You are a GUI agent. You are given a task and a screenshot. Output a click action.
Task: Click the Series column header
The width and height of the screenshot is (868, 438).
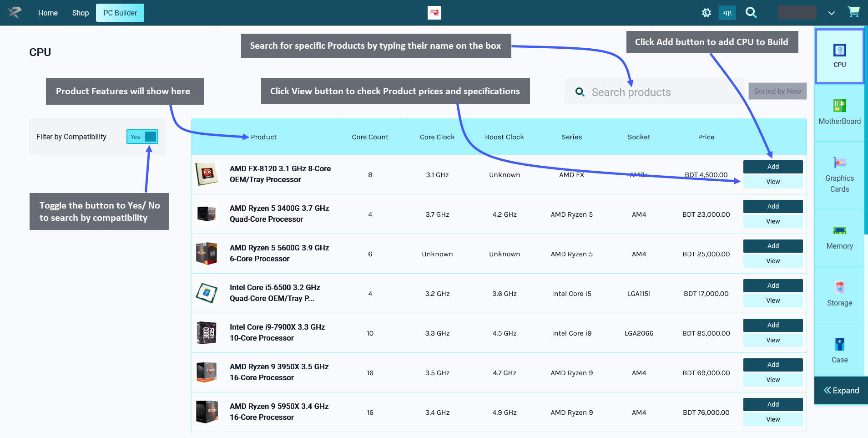572,137
